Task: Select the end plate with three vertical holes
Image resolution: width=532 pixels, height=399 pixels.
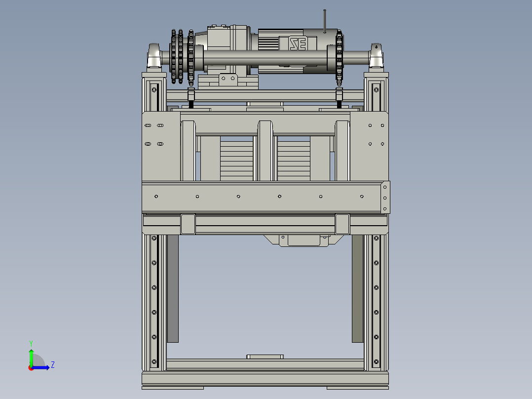Action: point(385,198)
